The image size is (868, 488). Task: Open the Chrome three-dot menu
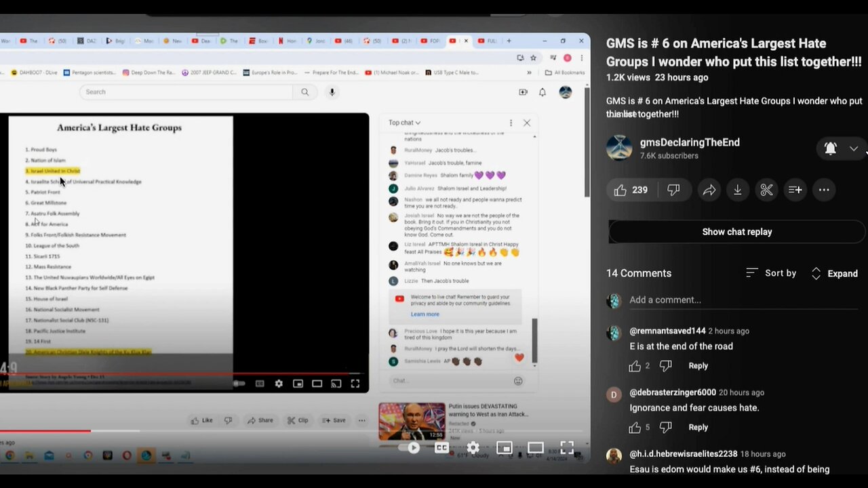pos(581,58)
